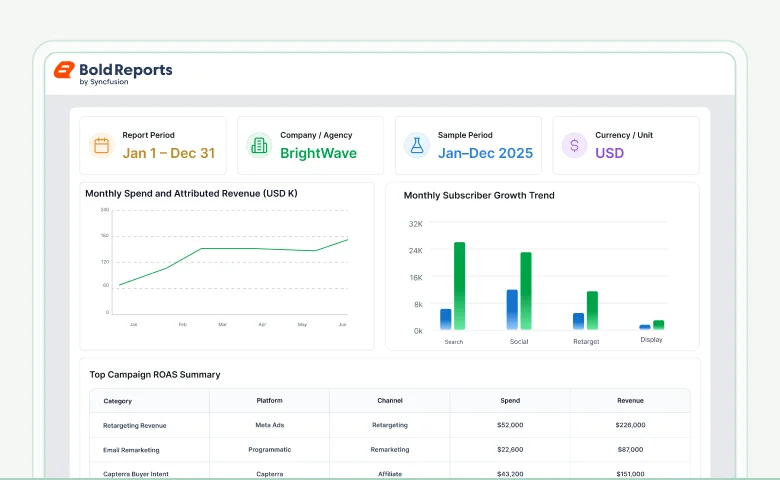
Task: Click the 'Spend' column header
Action: tap(510, 400)
